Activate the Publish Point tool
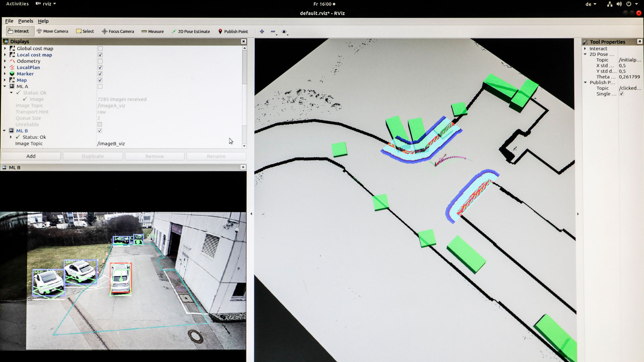 pos(233,31)
